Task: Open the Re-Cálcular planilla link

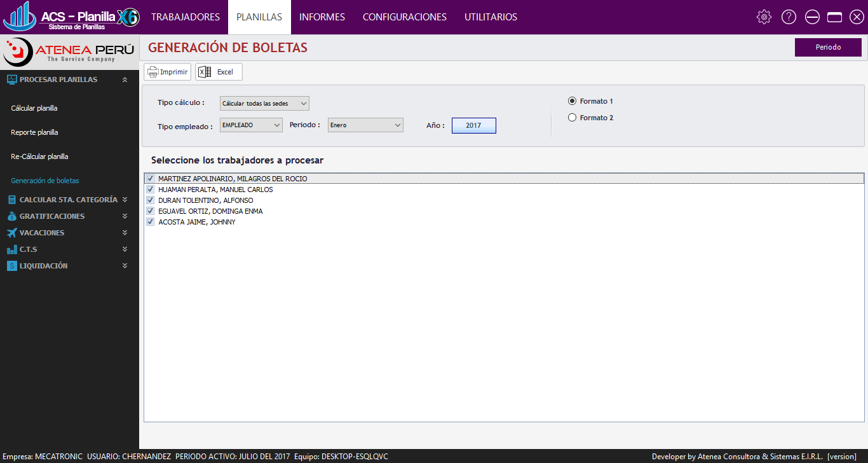Action: [x=39, y=156]
